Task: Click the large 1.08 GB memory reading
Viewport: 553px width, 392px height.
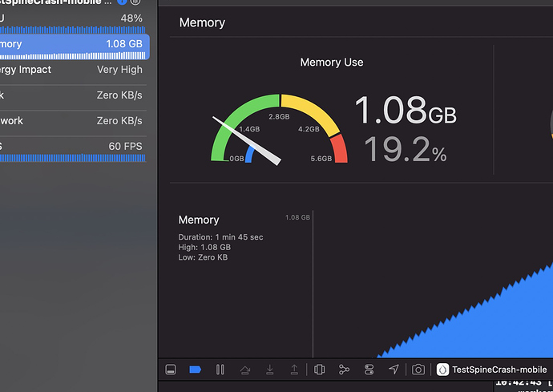Action: click(x=406, y=110)
